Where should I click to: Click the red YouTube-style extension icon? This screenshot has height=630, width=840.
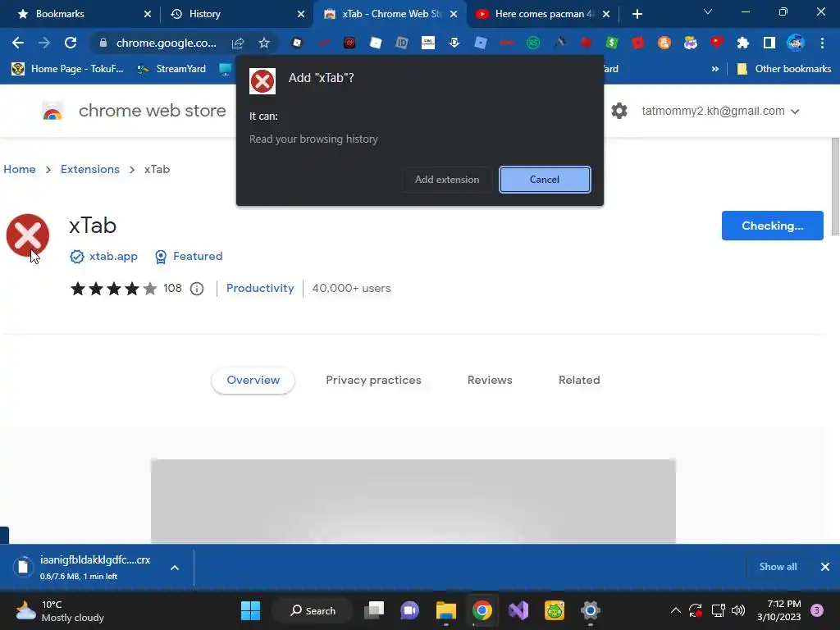(717, 43)
